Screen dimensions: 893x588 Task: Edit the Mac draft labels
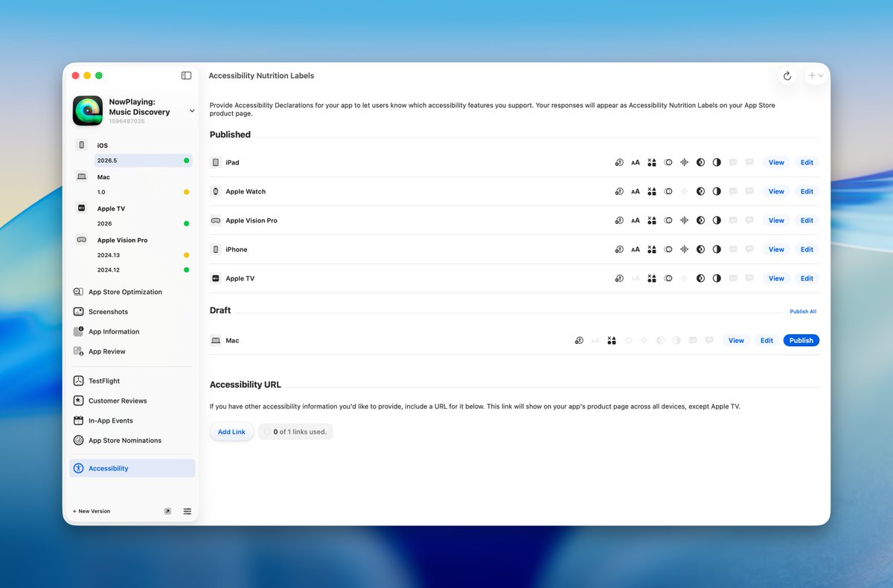pos(766,340)
